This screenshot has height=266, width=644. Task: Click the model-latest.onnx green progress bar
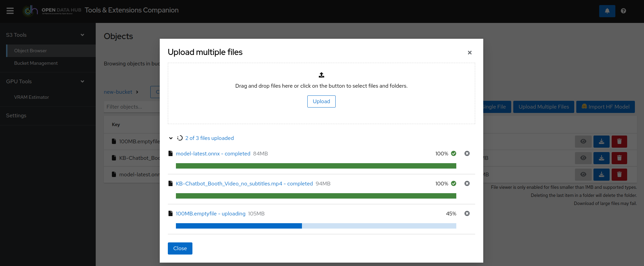tap(316, 166)
